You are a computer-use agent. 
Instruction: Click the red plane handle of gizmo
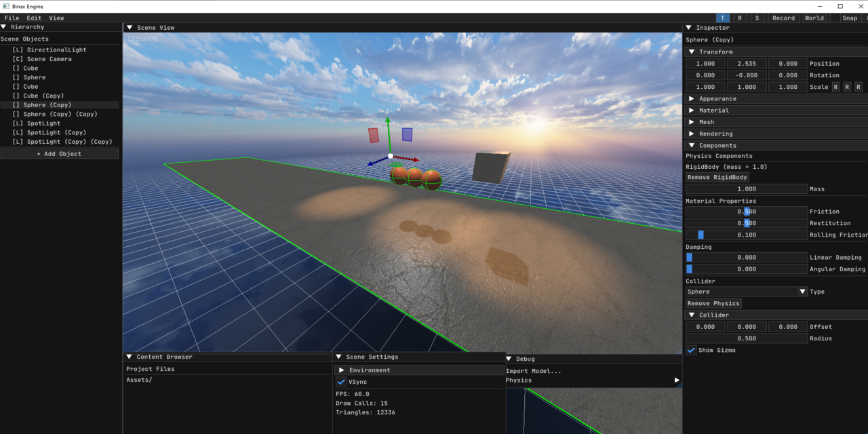tap(374, 135)
